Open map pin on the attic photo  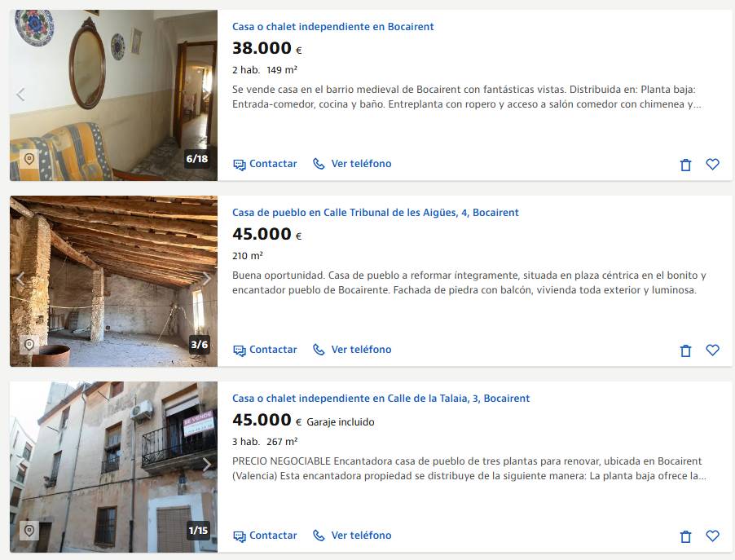pos(29,345)
